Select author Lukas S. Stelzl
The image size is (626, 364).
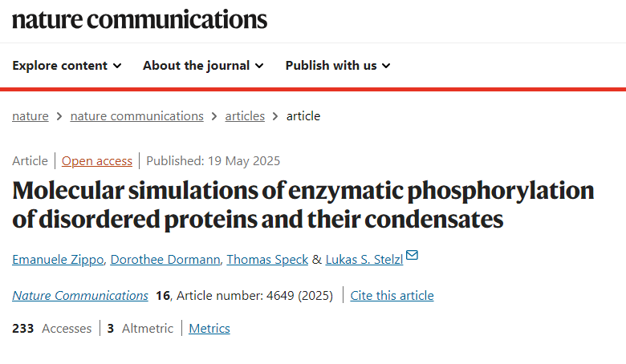[364, 260]
